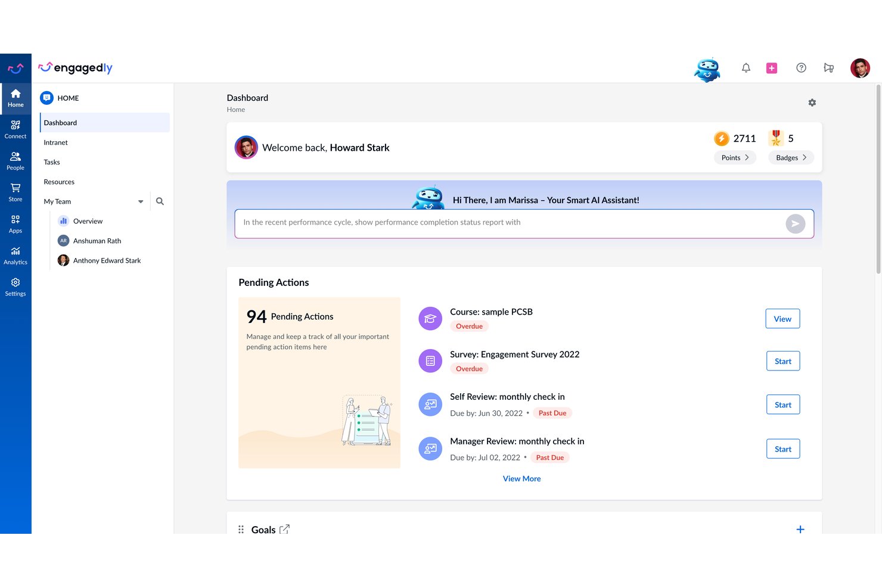
Task: Click View More pending actions
Action: pyautogui.click(x=522, y=478)
